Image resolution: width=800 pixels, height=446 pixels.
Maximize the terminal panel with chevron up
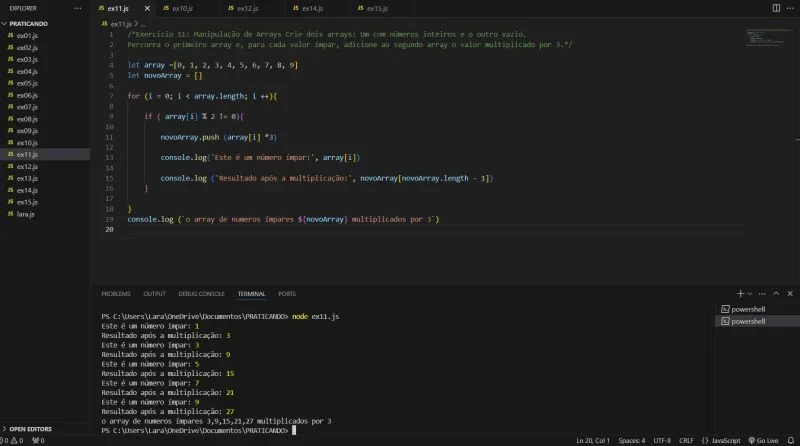(x=776, y=293)
